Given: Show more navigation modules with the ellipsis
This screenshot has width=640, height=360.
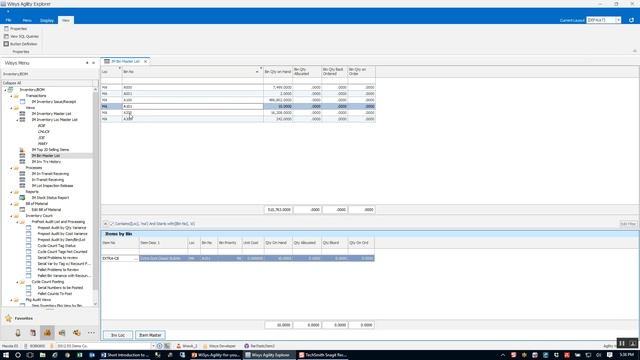Looking at the screenshot, I should pos(91,333).
